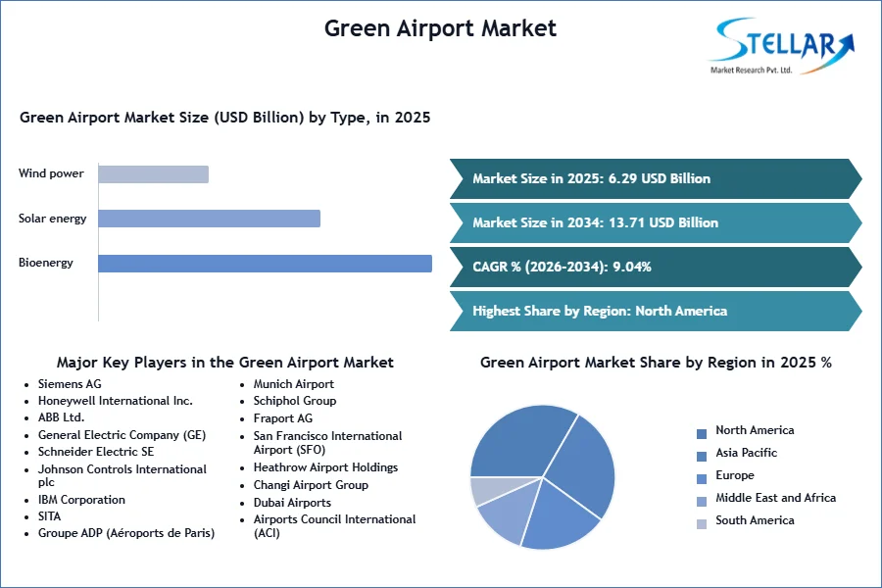Screen dimensions: 882x588
Task: Click 'North America' legend label
Action: coord(755,430)
